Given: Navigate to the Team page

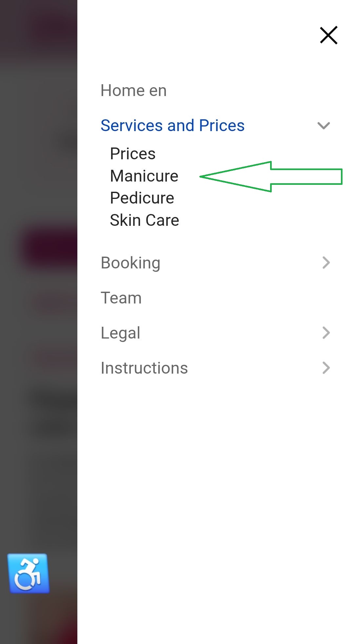Looking at the screenshot, I should point(121,298).
